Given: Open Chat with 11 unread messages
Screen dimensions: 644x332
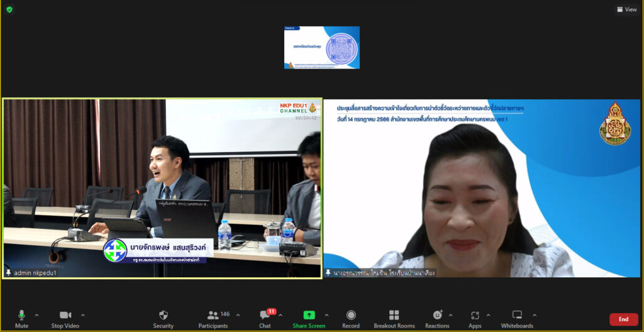Looking at the screenshot, I should pyautogui.click(x=265, y=319).
